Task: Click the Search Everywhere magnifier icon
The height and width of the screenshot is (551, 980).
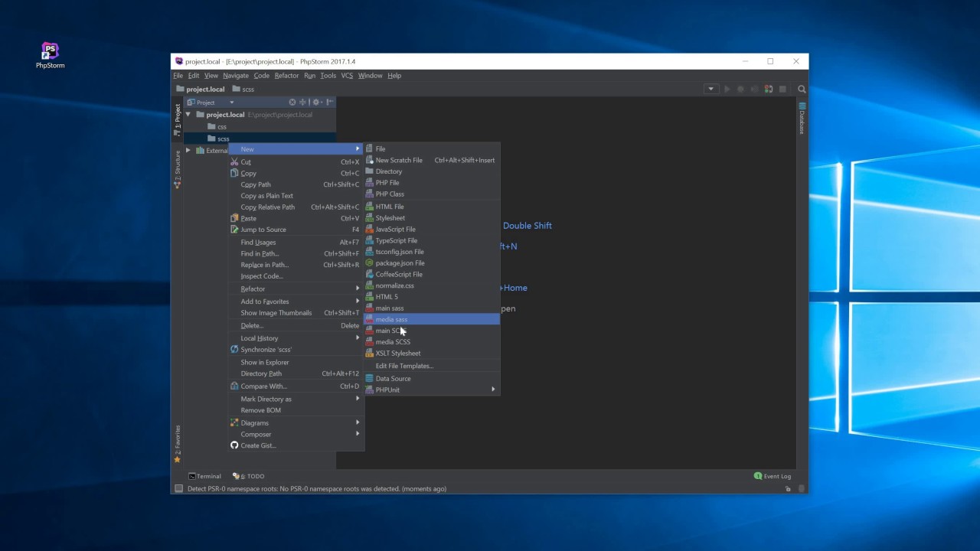Action: (802, 90)
